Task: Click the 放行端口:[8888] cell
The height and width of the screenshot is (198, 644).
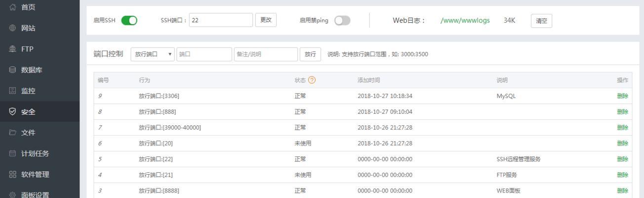Action: 159,191
